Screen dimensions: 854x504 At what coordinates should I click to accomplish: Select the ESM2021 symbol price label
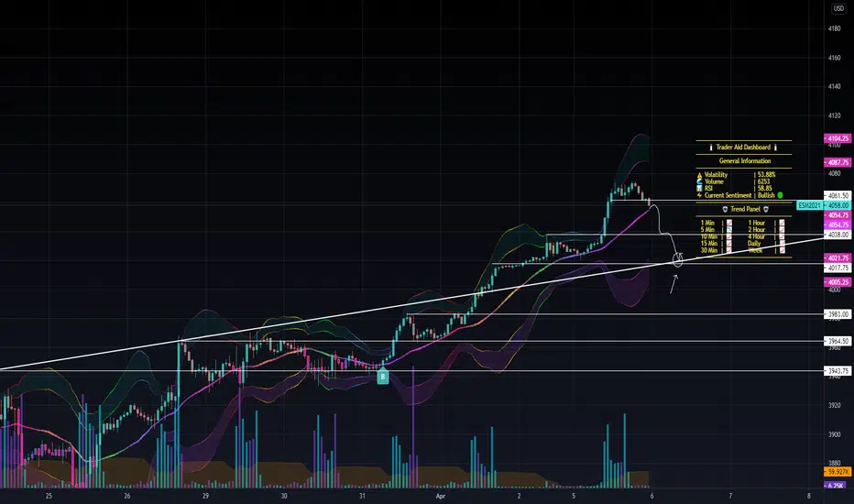point(810,205)
